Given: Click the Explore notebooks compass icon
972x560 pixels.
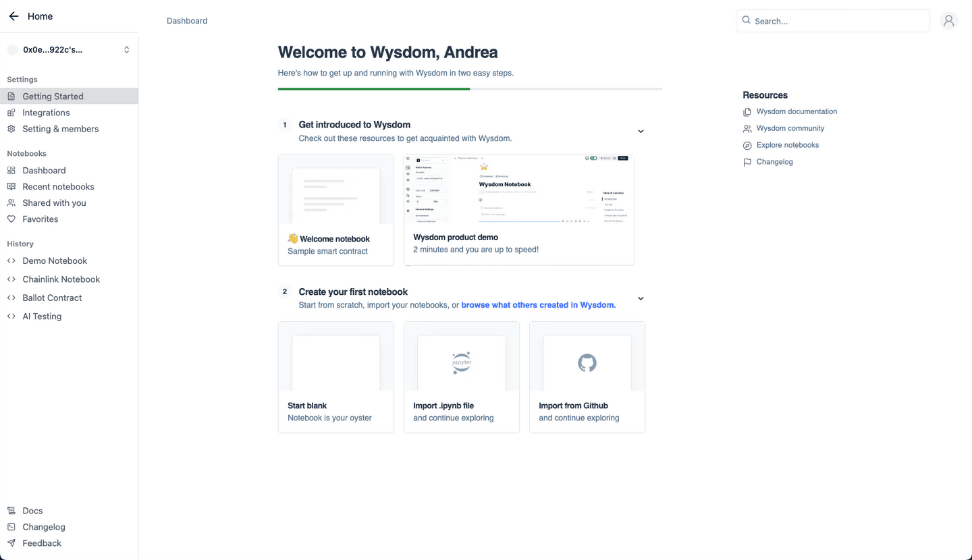Looking at the screenshot, I should (x=747, y=146).
